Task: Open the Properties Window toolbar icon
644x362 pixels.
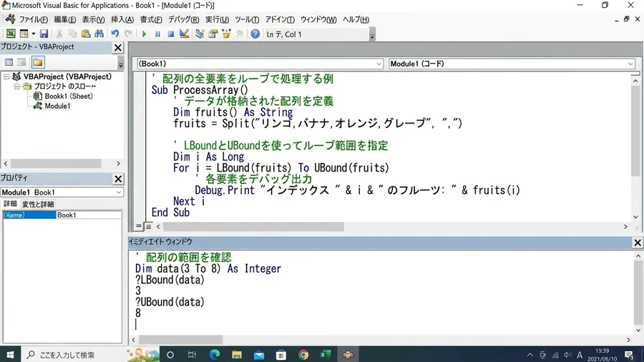Action: (x=213, y=34)
